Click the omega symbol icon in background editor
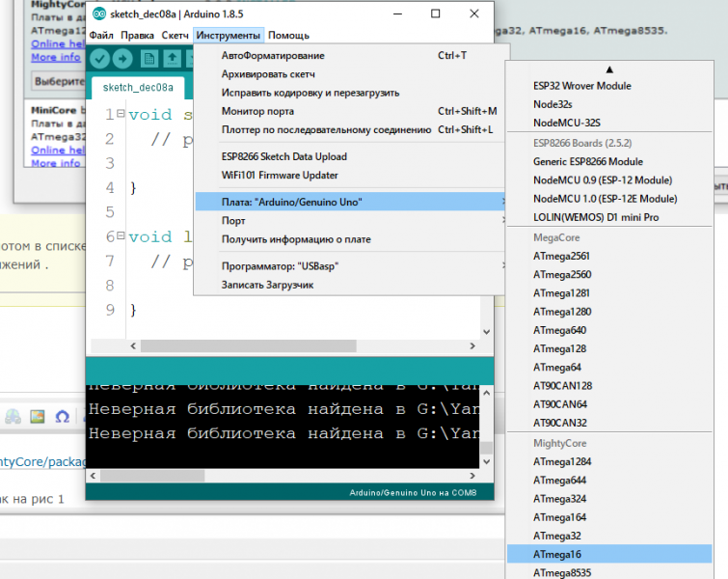Image resolution: width=728 pixels, height=579 pixels. coord(63,416)
